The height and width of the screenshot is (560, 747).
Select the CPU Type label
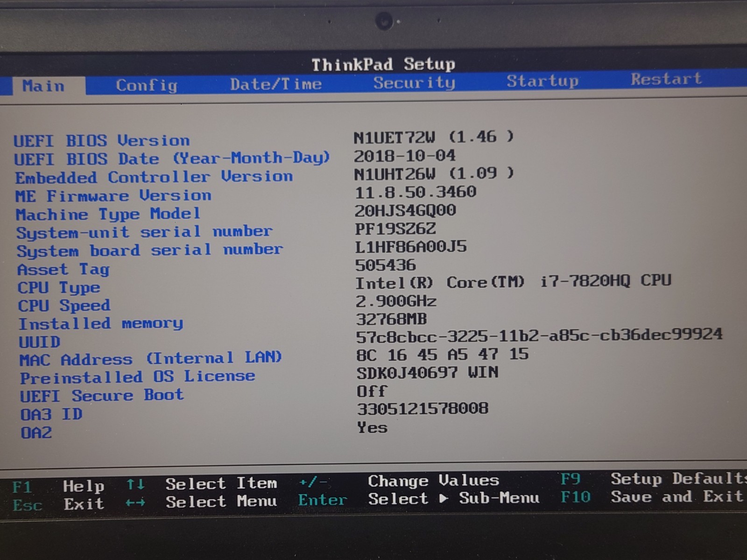[59, 287]
